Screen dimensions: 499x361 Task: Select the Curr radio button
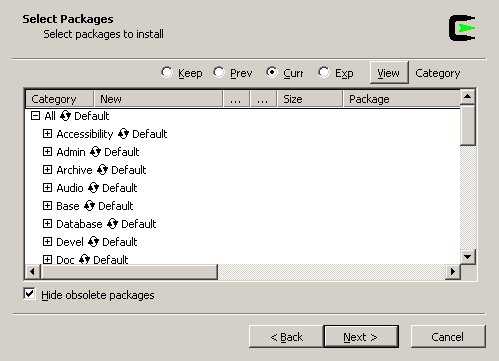point(272,72)
